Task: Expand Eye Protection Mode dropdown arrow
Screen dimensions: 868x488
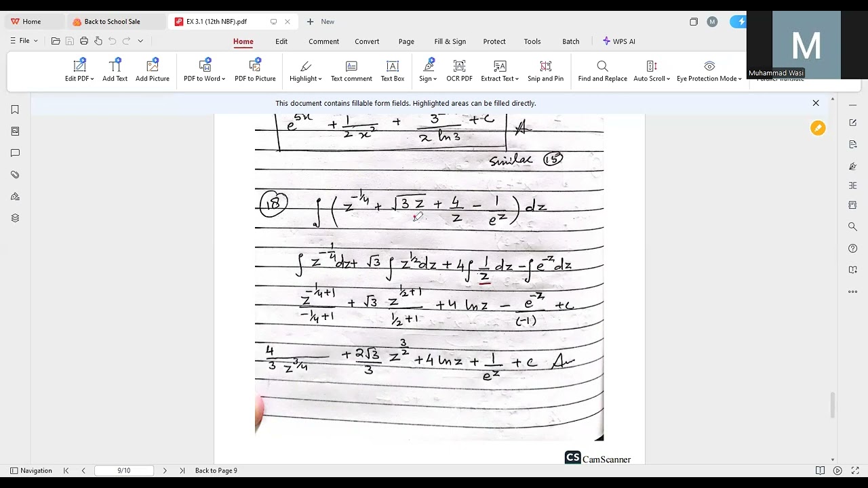Action: coord(740,79)
